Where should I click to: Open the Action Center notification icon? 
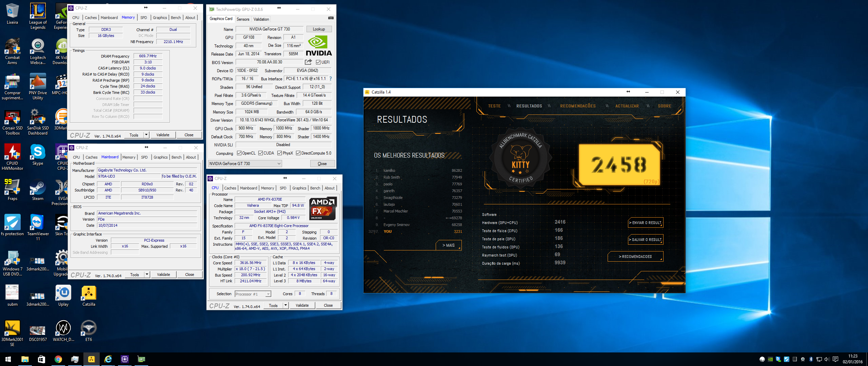[x=835, y=359]
